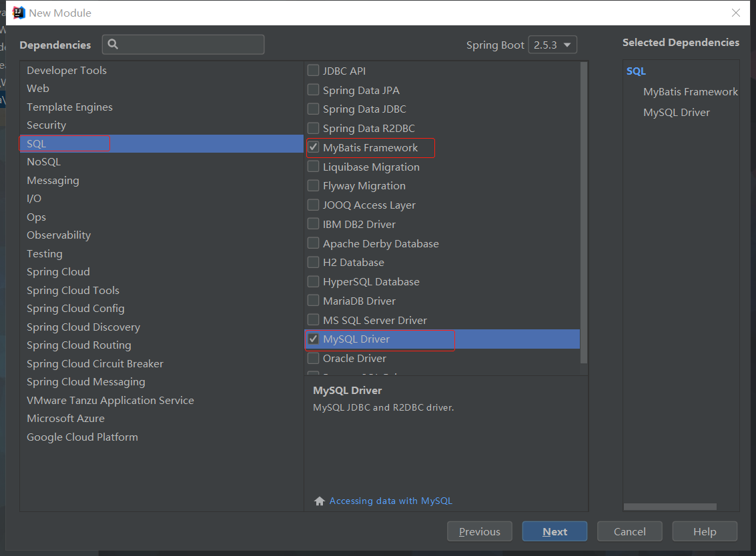Viewport: 756px width, 556px height.
Task: Enable JOOQ Access Layer dependency
Action: point(314,205)
